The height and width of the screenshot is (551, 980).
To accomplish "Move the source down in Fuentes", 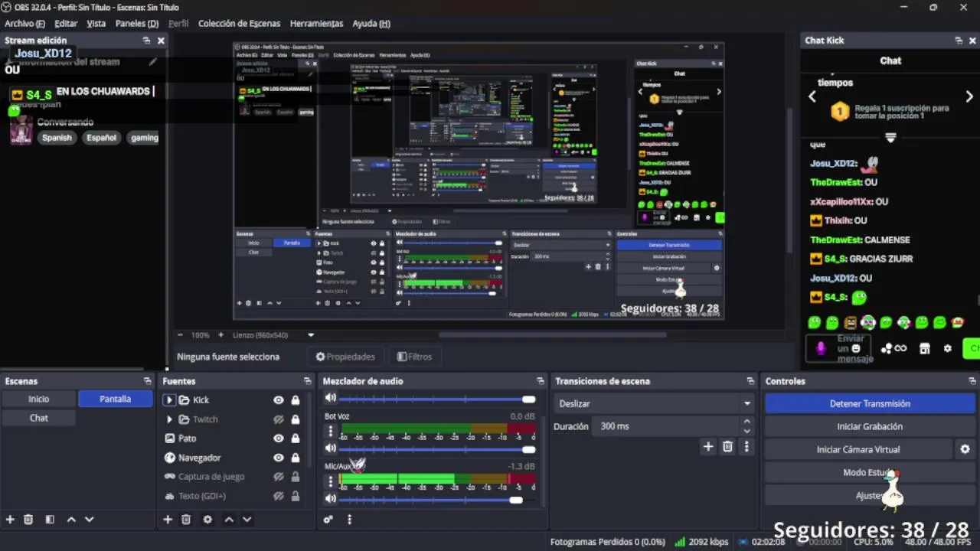I will 247,520.
